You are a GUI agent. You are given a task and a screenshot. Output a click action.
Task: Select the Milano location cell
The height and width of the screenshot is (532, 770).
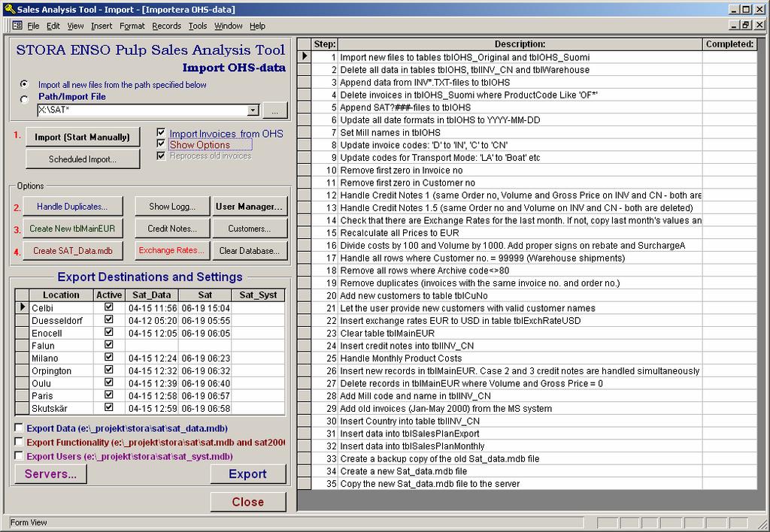coord(62,358)
